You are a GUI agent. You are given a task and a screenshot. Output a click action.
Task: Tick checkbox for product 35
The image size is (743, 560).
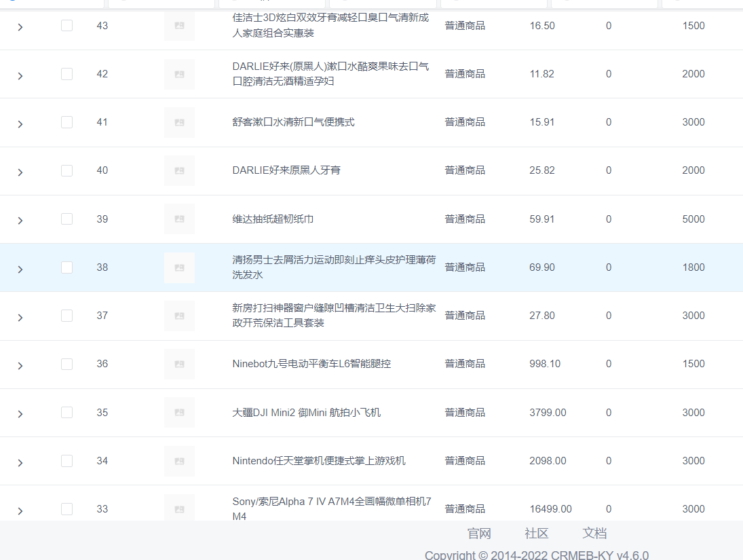click(x=66, y=413)
